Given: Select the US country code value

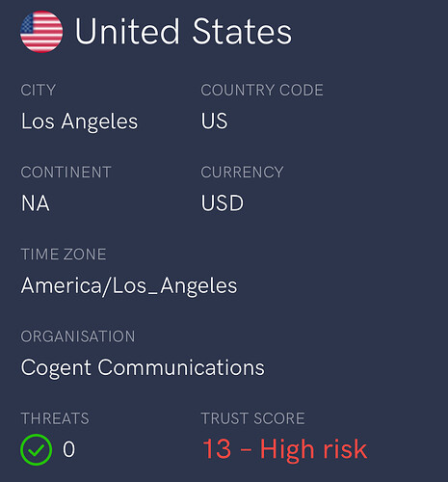Looking at the screenshot, I should click(214, 120).
